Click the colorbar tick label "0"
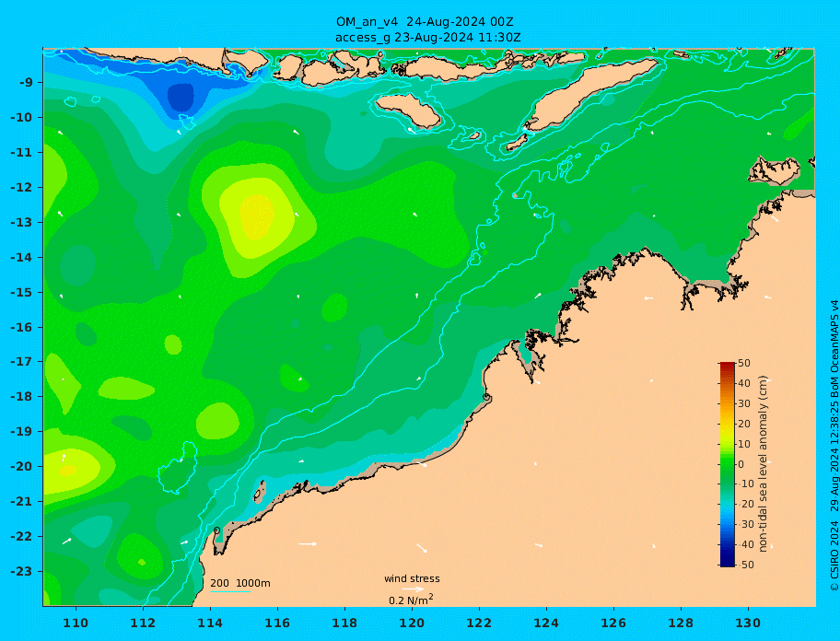The width and height of the screenshot is (840, 641). point(741,464)
